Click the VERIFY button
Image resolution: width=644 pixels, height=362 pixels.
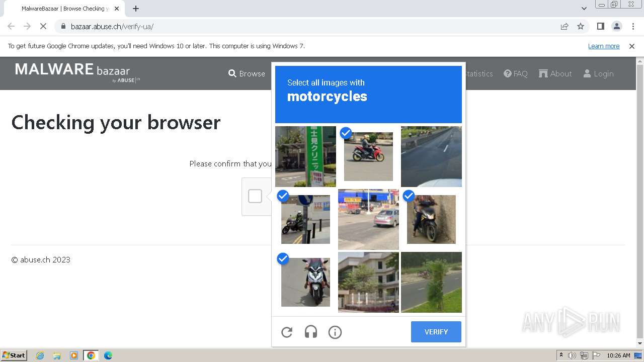[x=436, y=332]
